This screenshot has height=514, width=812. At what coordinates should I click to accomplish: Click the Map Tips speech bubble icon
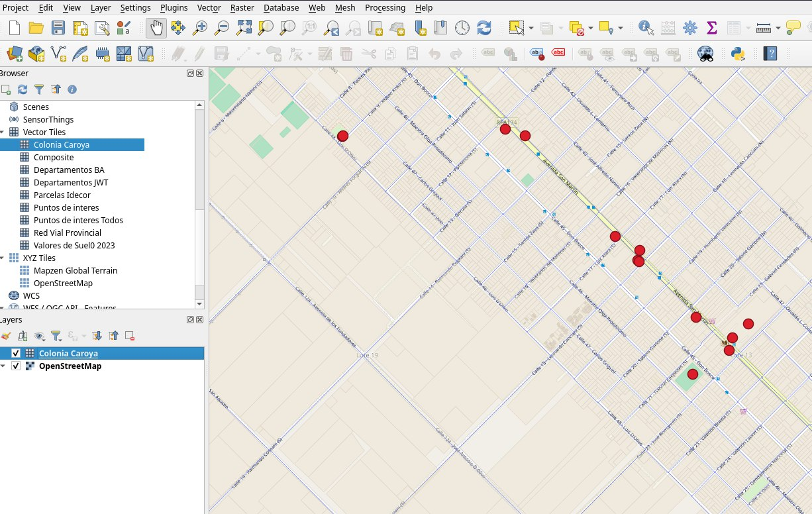point(793,28)
